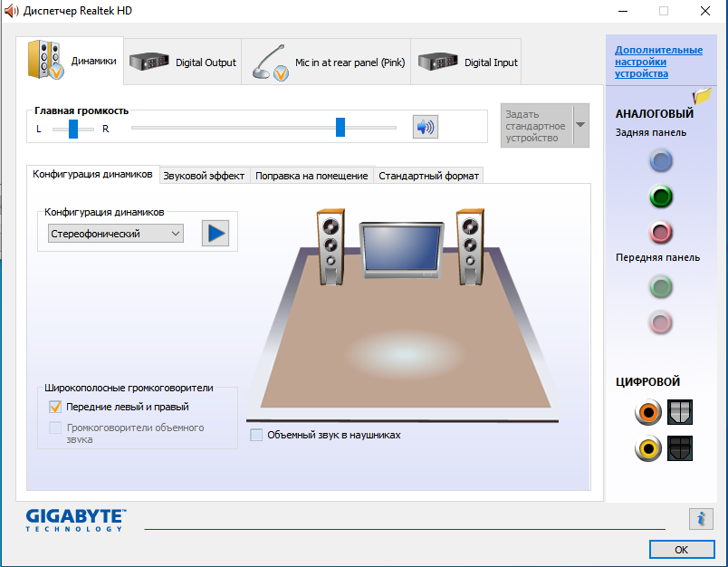Switch to the Digital Output tab
Image resolution: width=728 pixels, height=567 pixels.
click(183, 62)
